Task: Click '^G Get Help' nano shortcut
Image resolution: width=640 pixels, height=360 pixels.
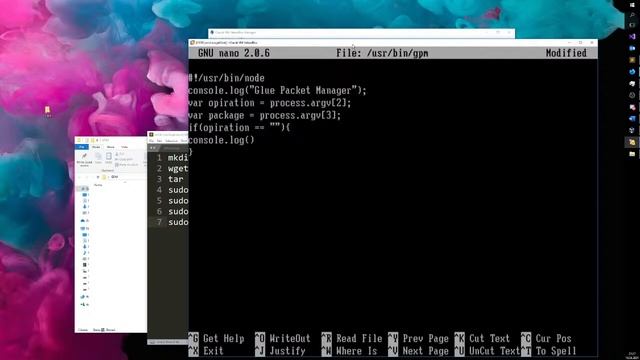Action: click(x=216, y=338)
